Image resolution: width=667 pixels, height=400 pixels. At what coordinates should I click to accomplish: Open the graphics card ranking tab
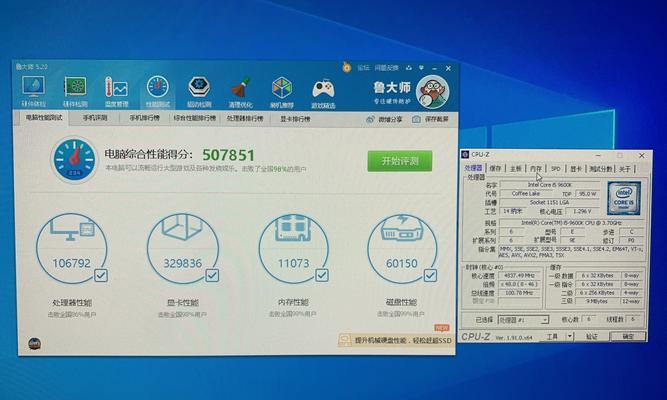tap(295, 119)
